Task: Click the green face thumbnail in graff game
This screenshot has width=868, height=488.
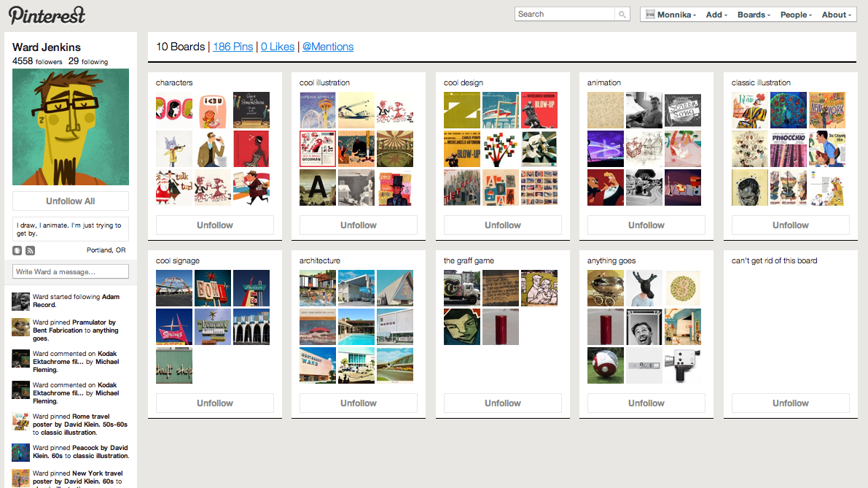Action: pyautogui.click(x=462, y=327)
